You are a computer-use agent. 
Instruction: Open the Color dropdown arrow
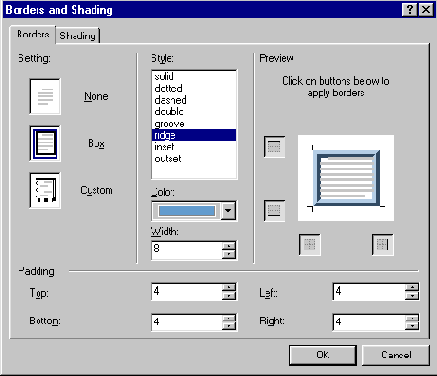pyautogui.click(x=228, y=211)
